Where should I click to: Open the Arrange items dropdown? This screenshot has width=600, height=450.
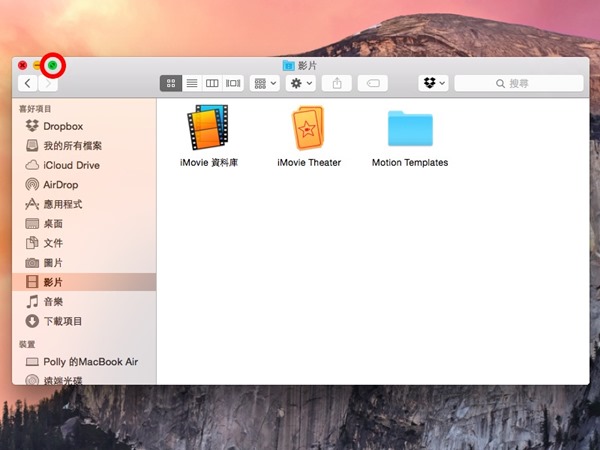point(265,84)
